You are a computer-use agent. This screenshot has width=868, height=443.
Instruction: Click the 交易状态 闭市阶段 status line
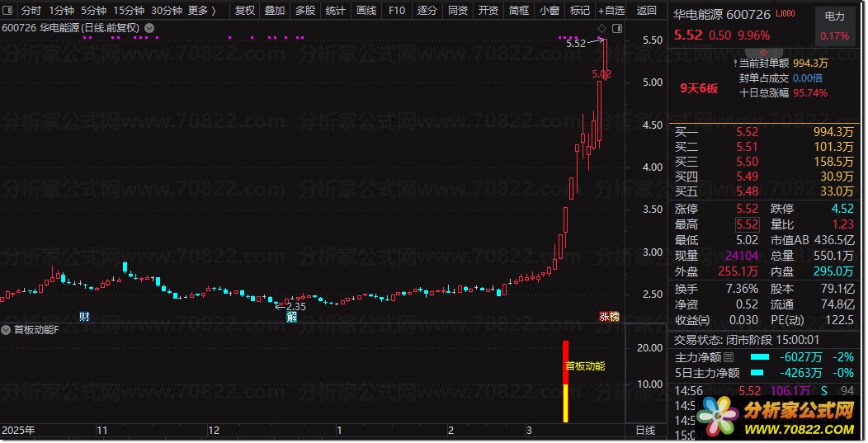tap(746, 340)
